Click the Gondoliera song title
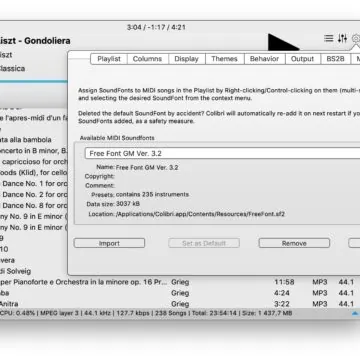 [35, 41]
